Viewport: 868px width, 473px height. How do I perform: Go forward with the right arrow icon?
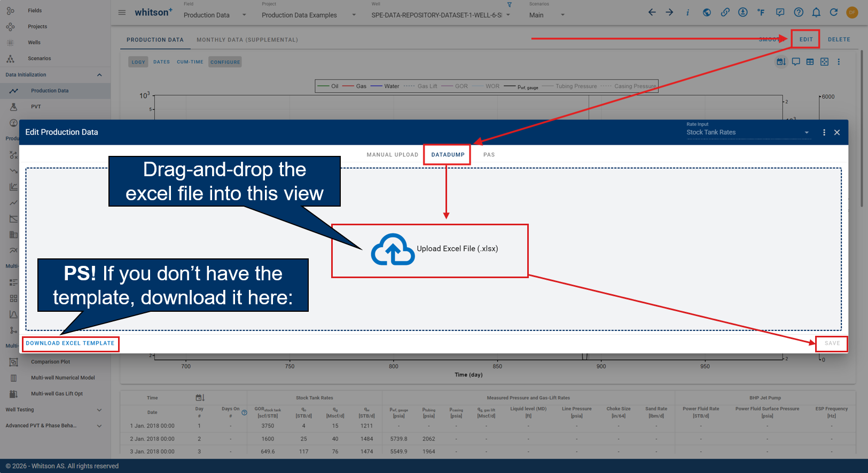[669, 12]
